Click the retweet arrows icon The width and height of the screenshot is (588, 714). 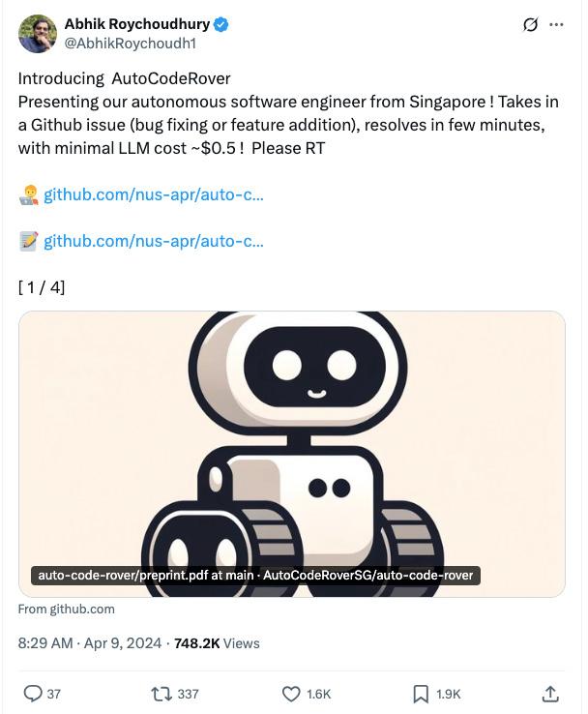[162, 694]
